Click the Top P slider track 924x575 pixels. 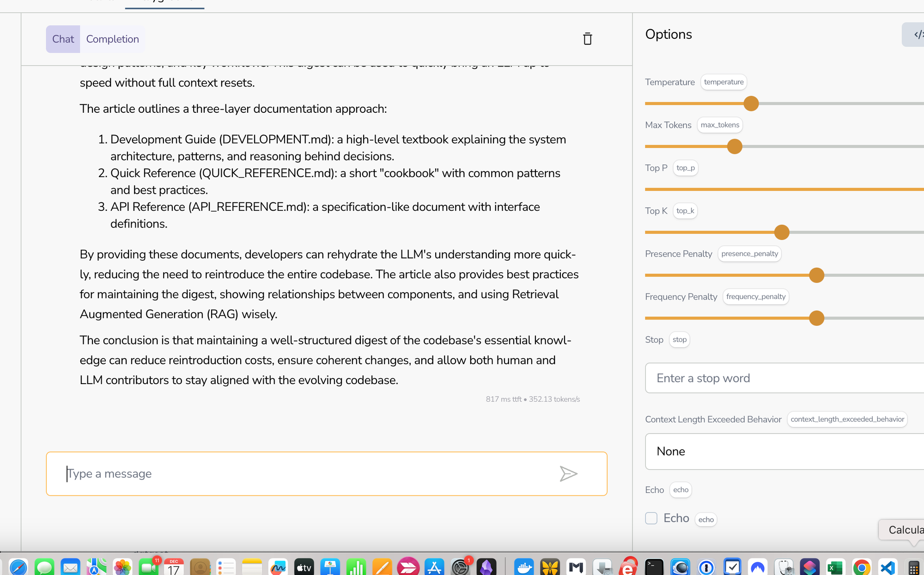[784, 190]
